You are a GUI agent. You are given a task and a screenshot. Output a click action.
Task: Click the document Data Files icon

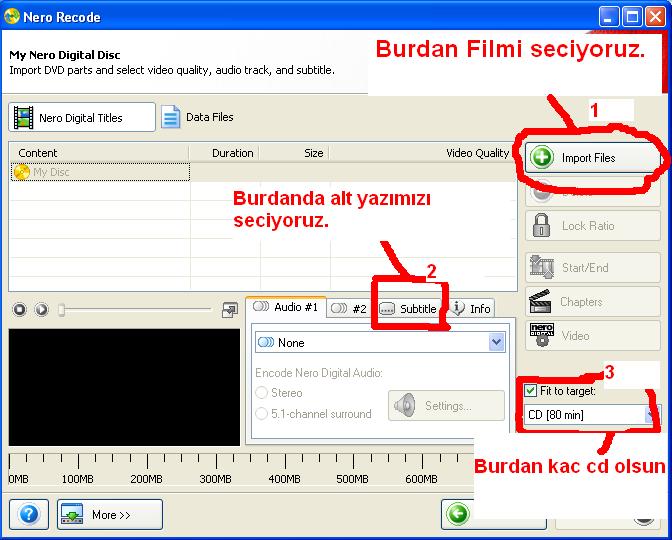pyautogui.click(x=171, y=117)
